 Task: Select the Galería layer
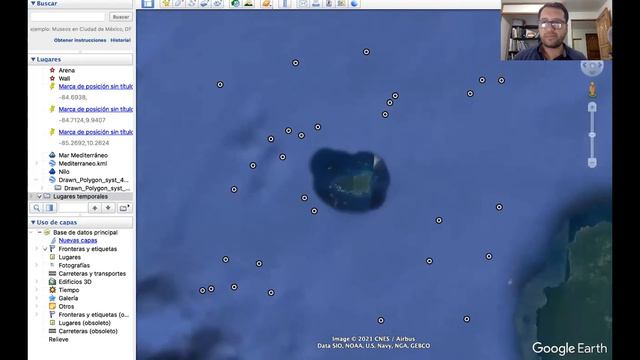click(68, 298)
